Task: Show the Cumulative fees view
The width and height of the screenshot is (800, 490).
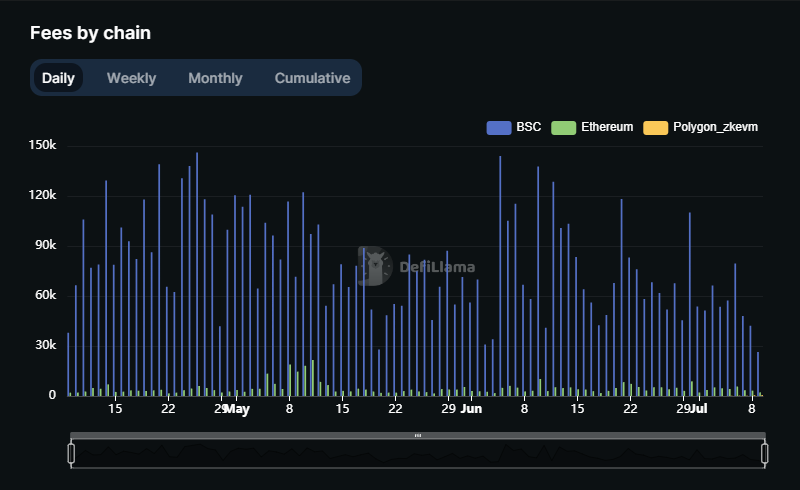Action: (312, 78)
